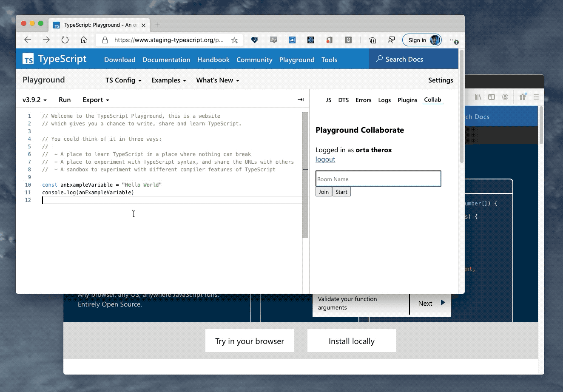This screenshot has height=392, width=563.
Task: Go to Handbook in the top nav
Action: click(213, 60)
